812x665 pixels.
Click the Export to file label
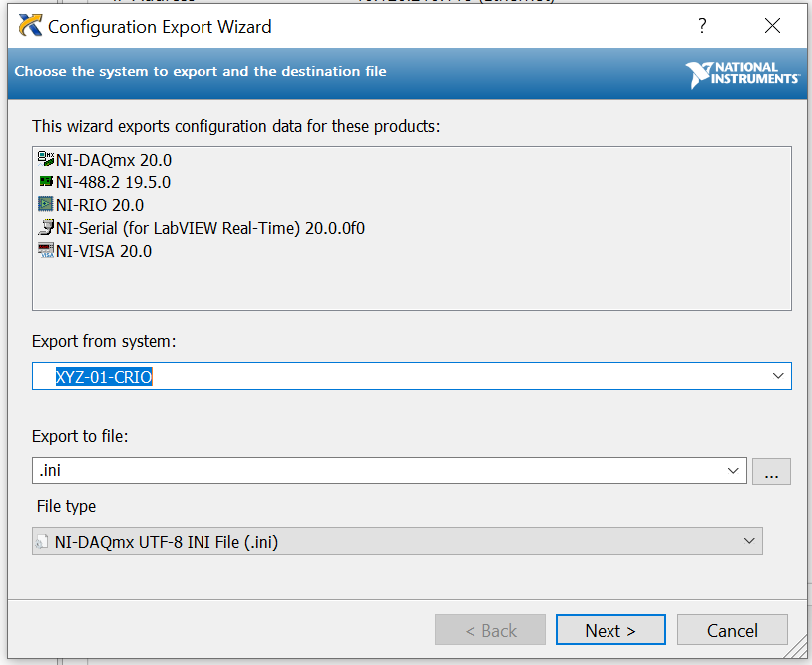click(80, 437)
